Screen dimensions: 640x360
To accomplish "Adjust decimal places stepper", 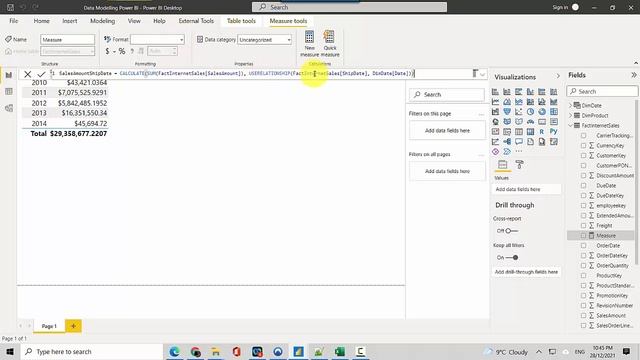I will (x=174, y=51).
